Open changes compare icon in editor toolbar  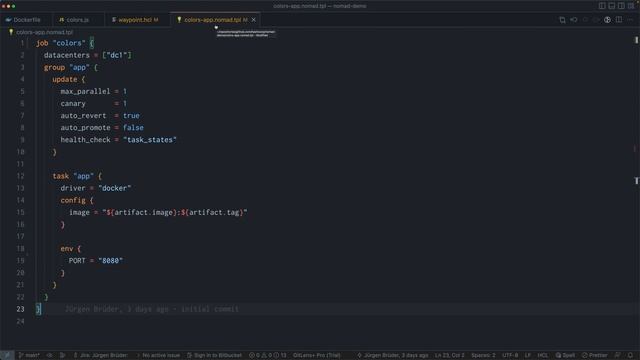(562, 20)
